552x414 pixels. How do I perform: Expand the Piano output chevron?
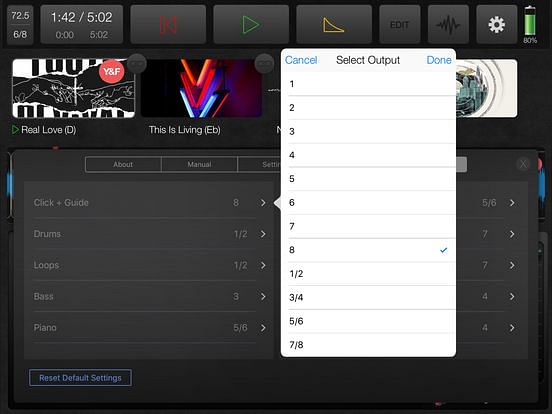pos(263,328)
